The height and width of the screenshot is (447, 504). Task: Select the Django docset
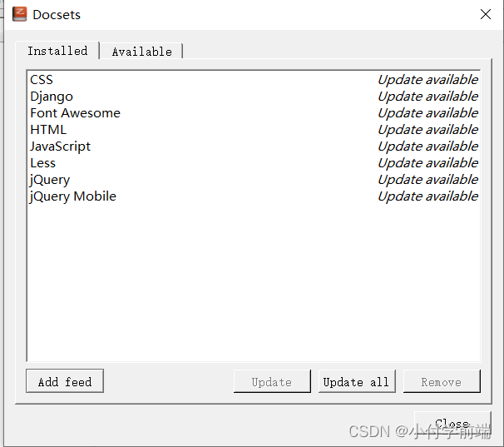pyautogui.click(x=254, y=97)
